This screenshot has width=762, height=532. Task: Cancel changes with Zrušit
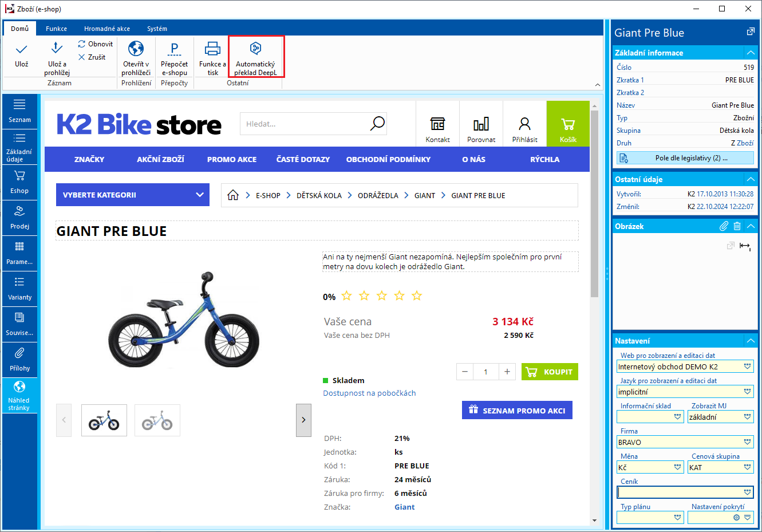coord(92,57)
